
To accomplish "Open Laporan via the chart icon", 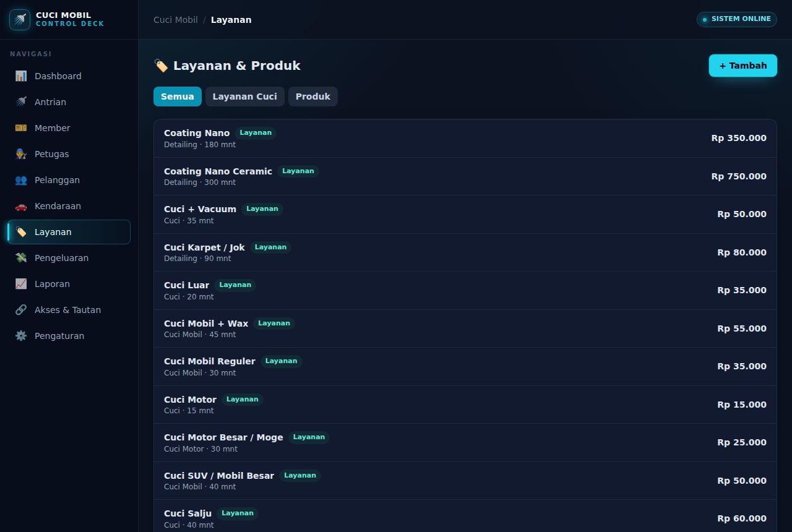I will 21,284.
